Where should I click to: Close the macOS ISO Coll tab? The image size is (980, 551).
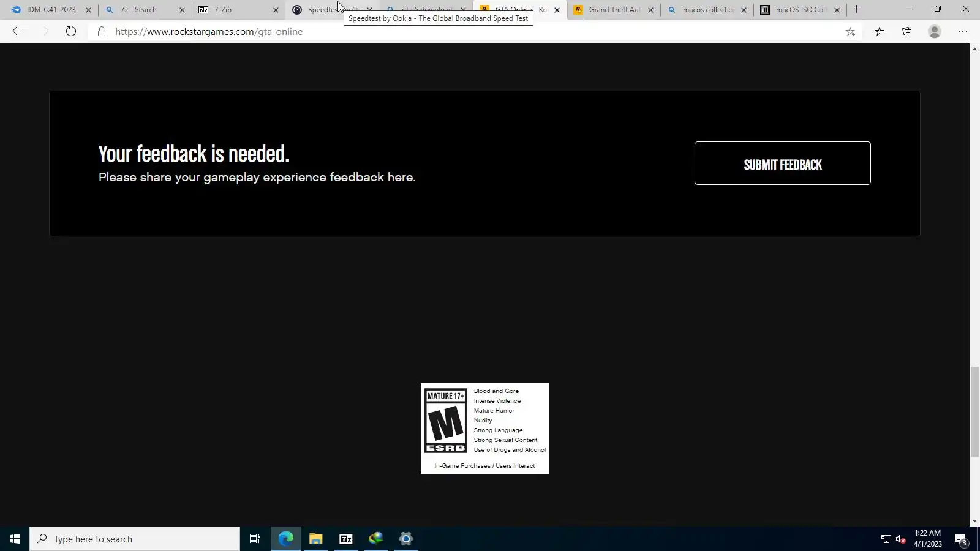837,10
